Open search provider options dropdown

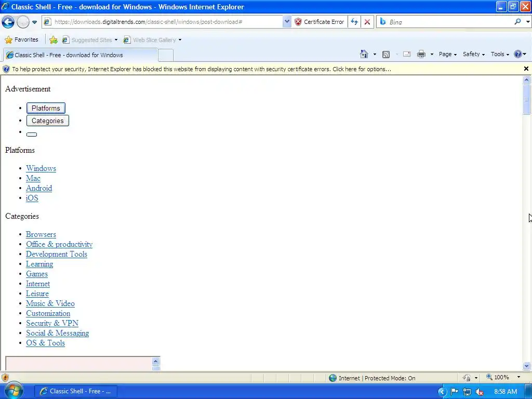(528, 22)
